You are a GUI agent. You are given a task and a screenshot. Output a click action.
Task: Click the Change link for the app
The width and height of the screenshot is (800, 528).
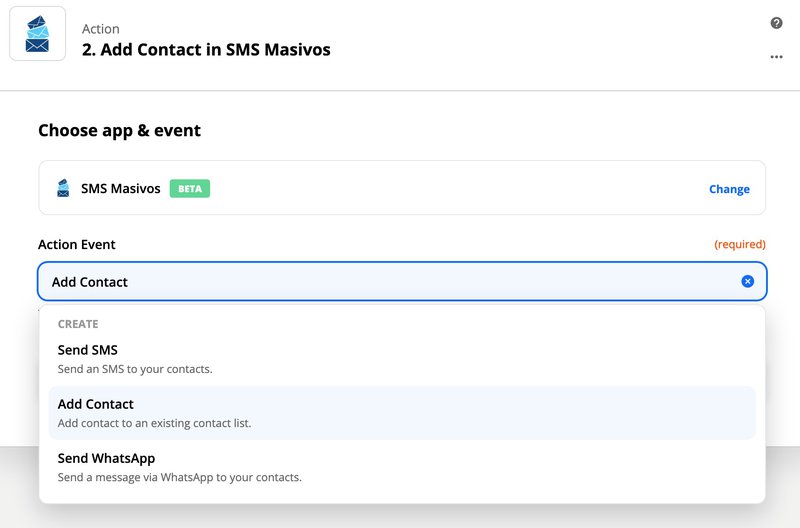(x=729, y=189)
